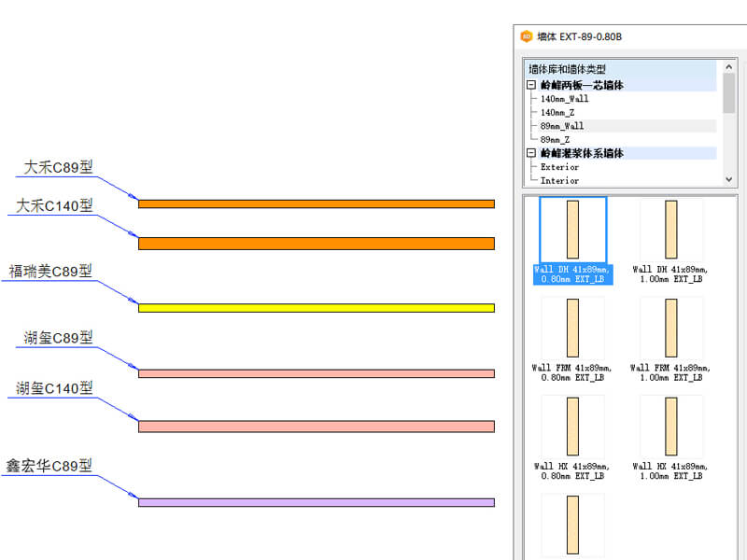Click the 湖玺C140型 drawing label
Image resolution: width=747 pixels, height=560 pixels.
(x=54, y=388)
